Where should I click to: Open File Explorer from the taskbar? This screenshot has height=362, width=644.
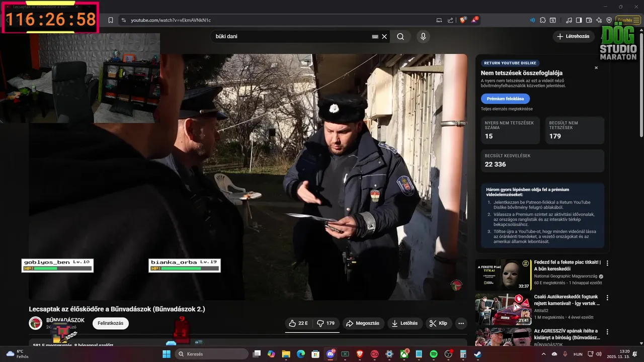[286, 354]
